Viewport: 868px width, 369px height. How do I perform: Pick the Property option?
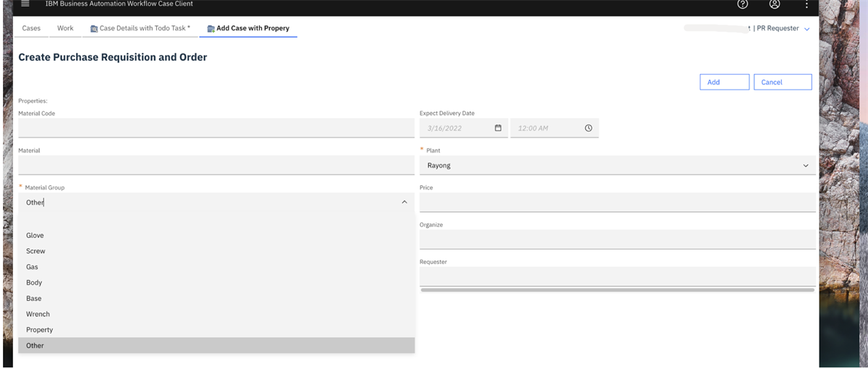(x=39, y=330)
